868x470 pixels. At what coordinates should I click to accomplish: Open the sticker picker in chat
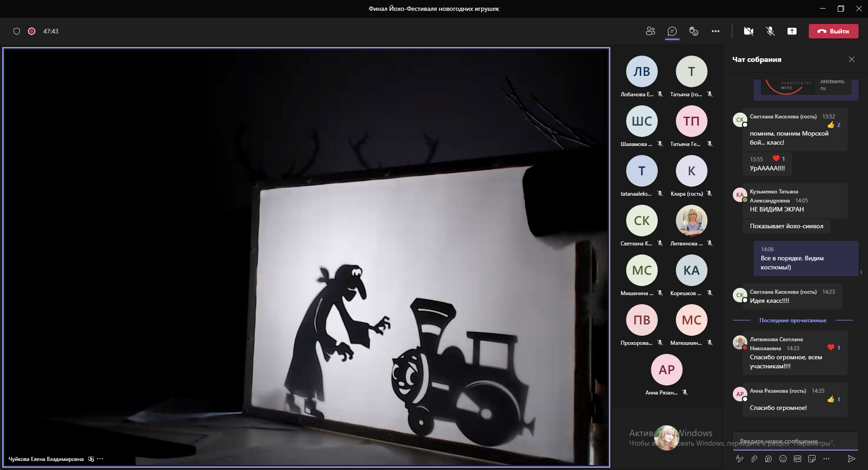click(812, 459)
